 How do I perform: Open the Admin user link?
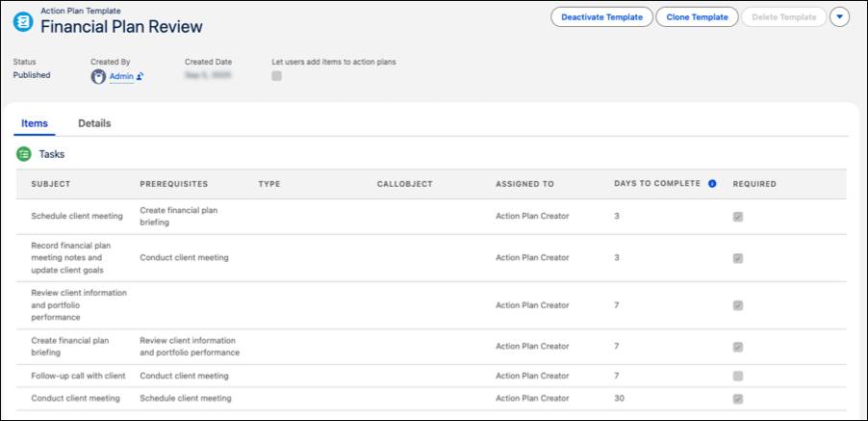pyautogui.click(x=120, y=76)
